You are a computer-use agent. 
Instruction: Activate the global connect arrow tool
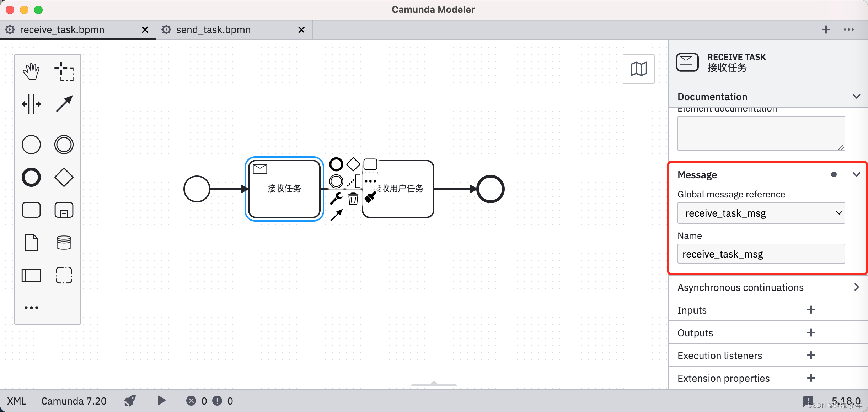click(64, 104)
